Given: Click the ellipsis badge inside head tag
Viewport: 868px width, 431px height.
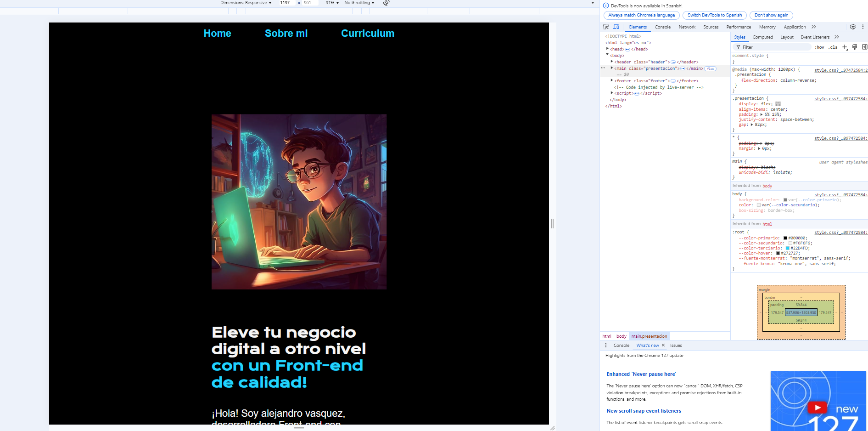Looking at the screenshot, I should [627, 49].
